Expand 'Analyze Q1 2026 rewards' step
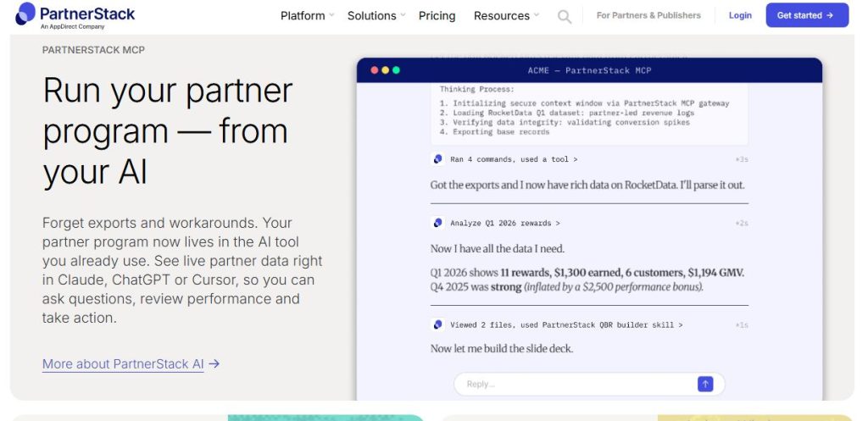The image size is (868, 421). pyautogui.click(x=505, y=223)
